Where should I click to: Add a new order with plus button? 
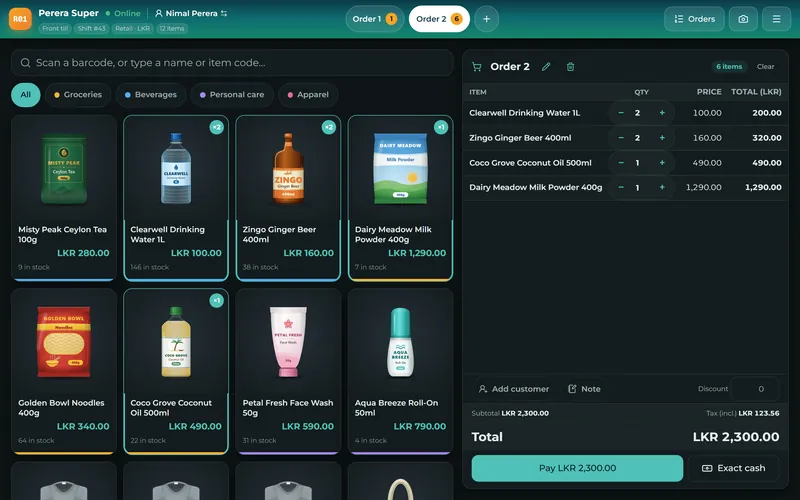click(486, 19)
